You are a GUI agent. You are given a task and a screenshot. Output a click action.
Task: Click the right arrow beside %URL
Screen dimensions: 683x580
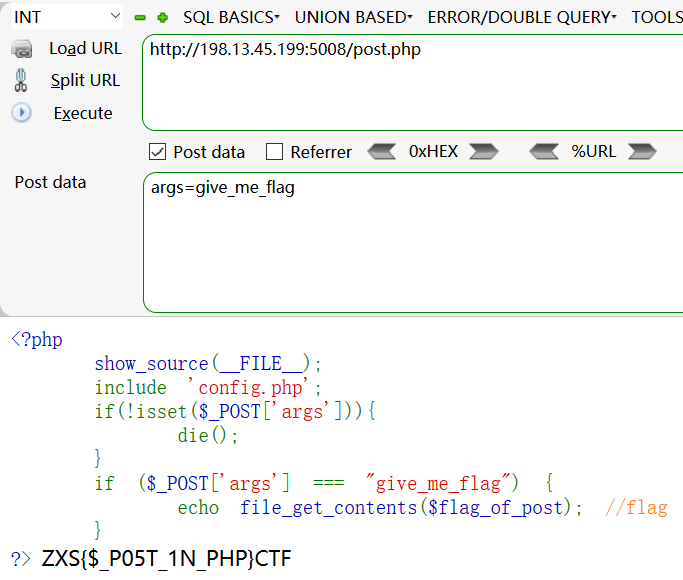click(642, 152)
